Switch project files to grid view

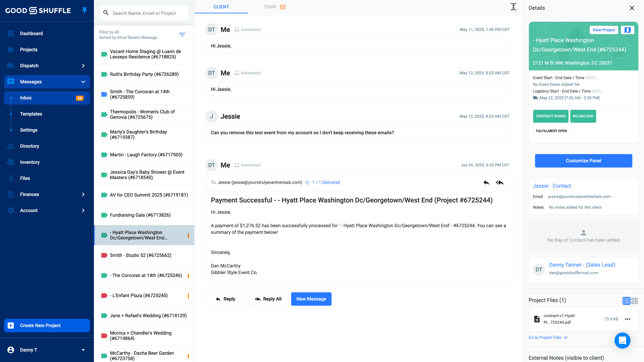click(x=635, y=301)
